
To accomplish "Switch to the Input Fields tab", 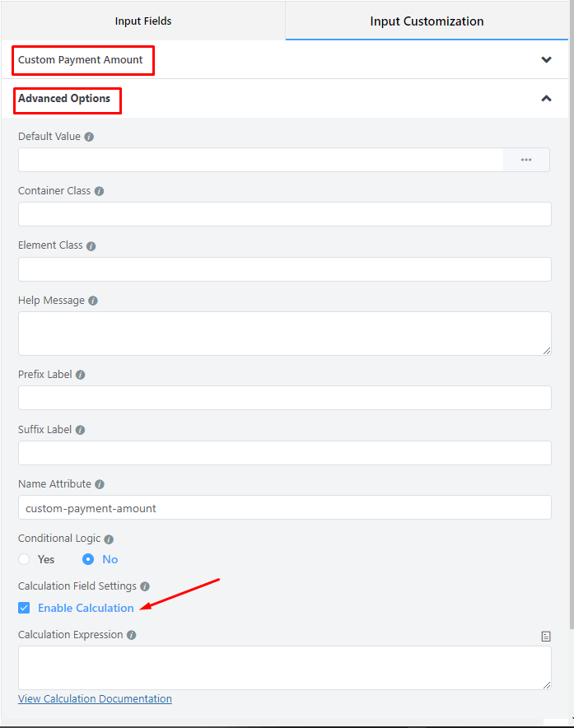I will (x=143, y=21).
